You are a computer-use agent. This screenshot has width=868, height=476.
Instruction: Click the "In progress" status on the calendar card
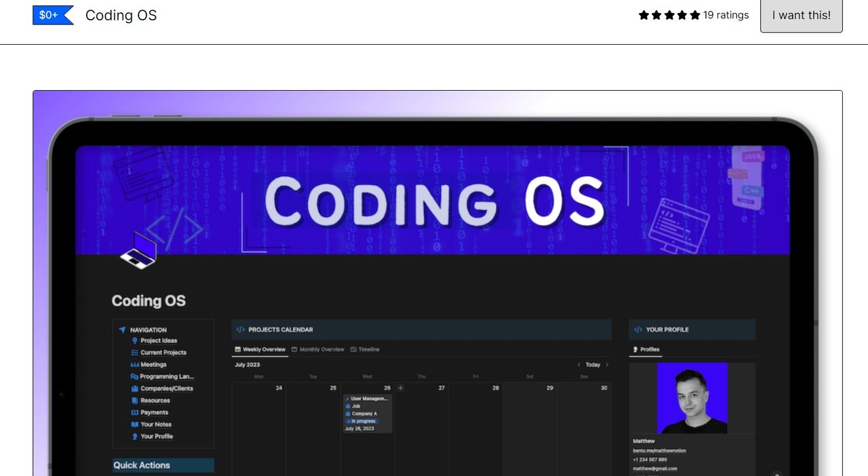tap(363, 421)
